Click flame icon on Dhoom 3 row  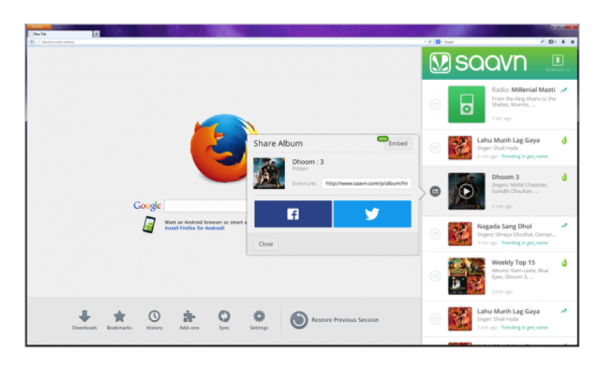[564, 177]
